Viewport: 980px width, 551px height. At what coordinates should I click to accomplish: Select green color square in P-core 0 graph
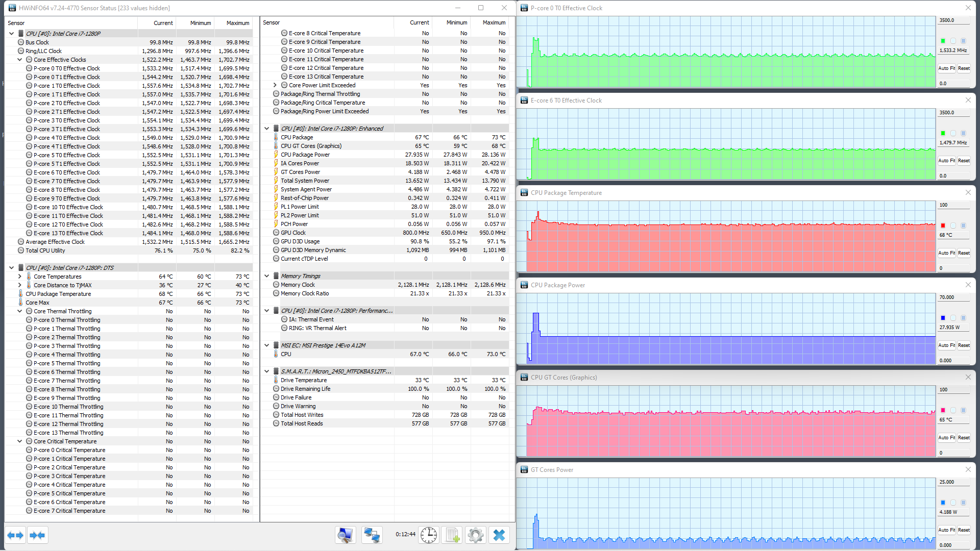943,41
